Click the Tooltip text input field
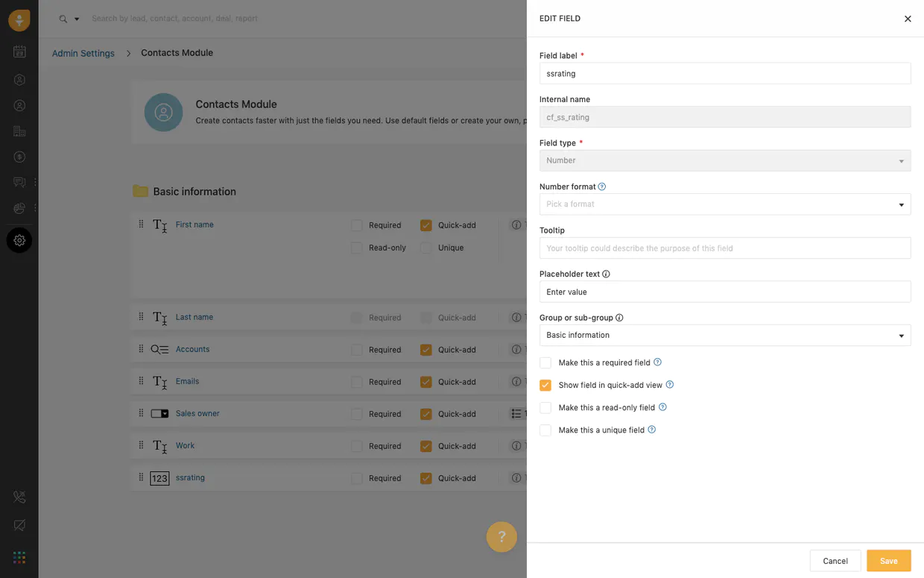The width and height of the screenshot is (924, 578). tap(724, 248)
